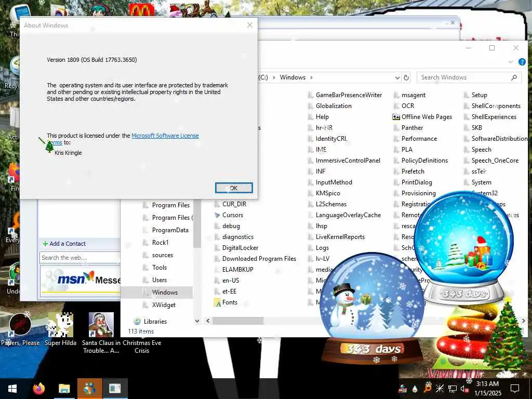Select the CUR_DIR folder
532x399 pixels.
click(234, 204)
